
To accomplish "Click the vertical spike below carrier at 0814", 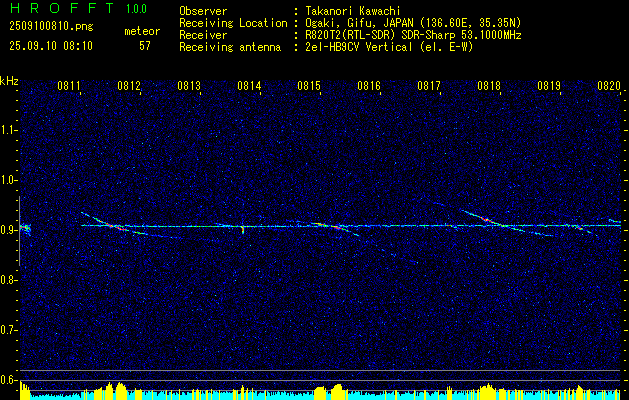I will 243,229.
